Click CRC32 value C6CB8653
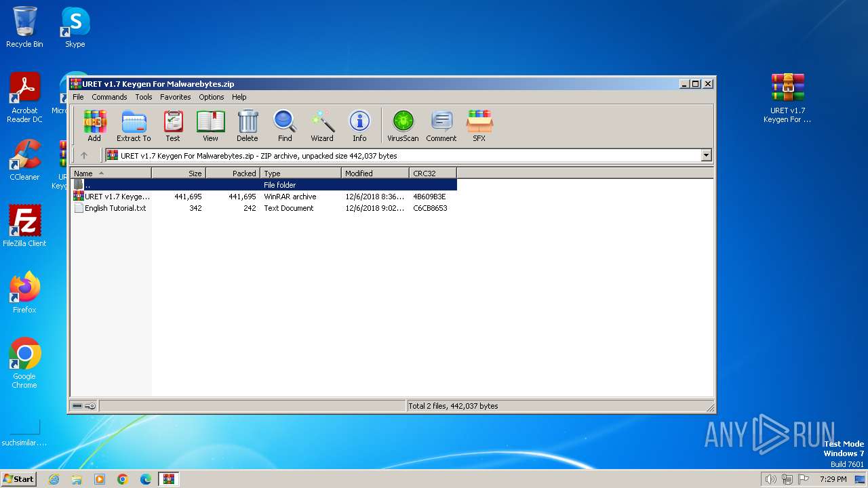Image resolution: width=868 pixels, height=488 pixels. (430, 208)
